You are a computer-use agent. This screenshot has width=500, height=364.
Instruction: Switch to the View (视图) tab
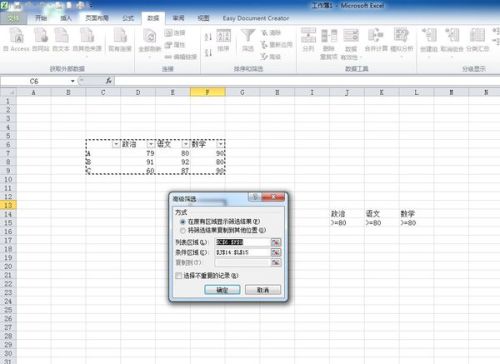[203, 18]
